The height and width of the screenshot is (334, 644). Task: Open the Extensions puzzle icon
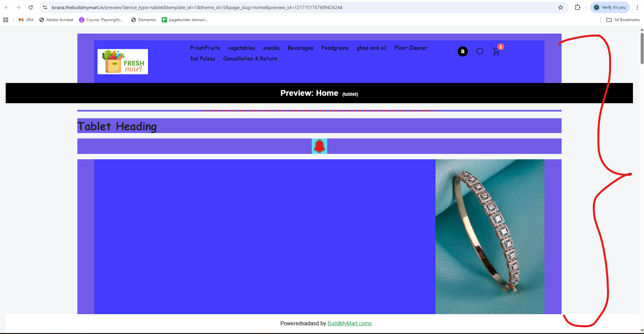[578, 7]
